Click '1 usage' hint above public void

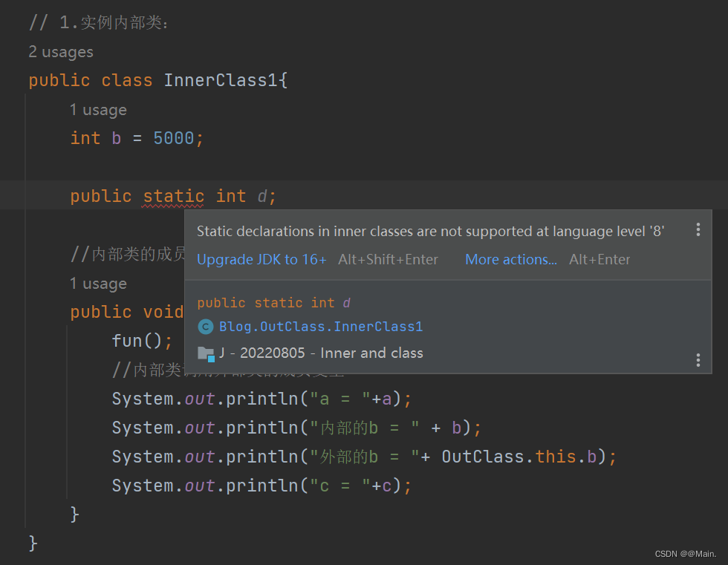pos(98,284)
